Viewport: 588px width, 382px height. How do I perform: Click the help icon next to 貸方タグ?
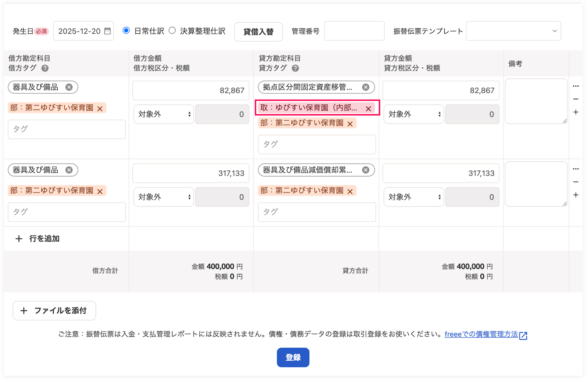(296, 68)
